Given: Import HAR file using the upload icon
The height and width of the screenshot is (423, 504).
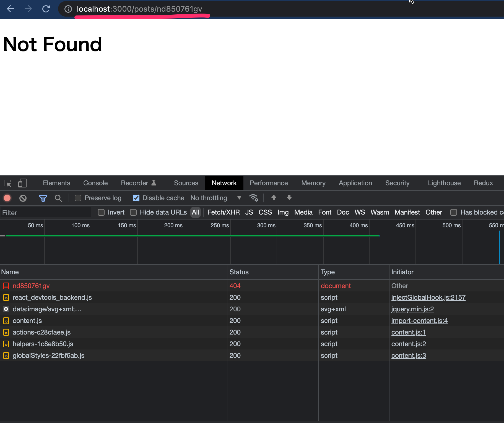Looking at the screenshot, I should coord(274,198).
